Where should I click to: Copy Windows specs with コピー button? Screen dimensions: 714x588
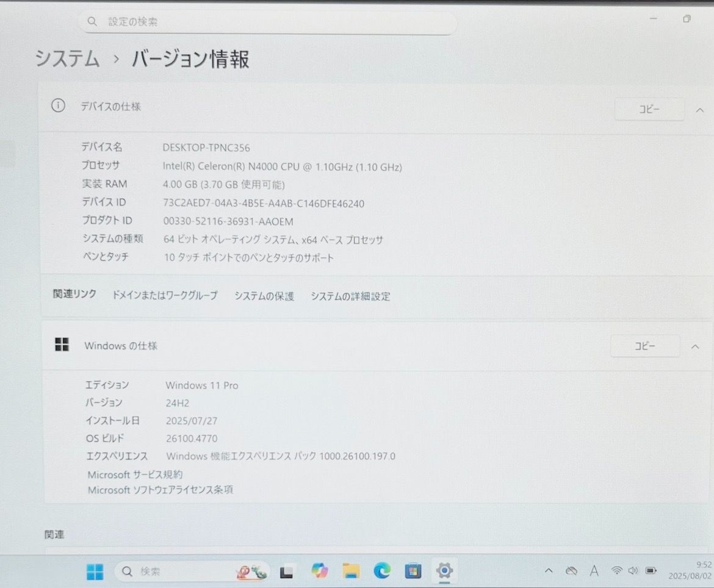645,346
